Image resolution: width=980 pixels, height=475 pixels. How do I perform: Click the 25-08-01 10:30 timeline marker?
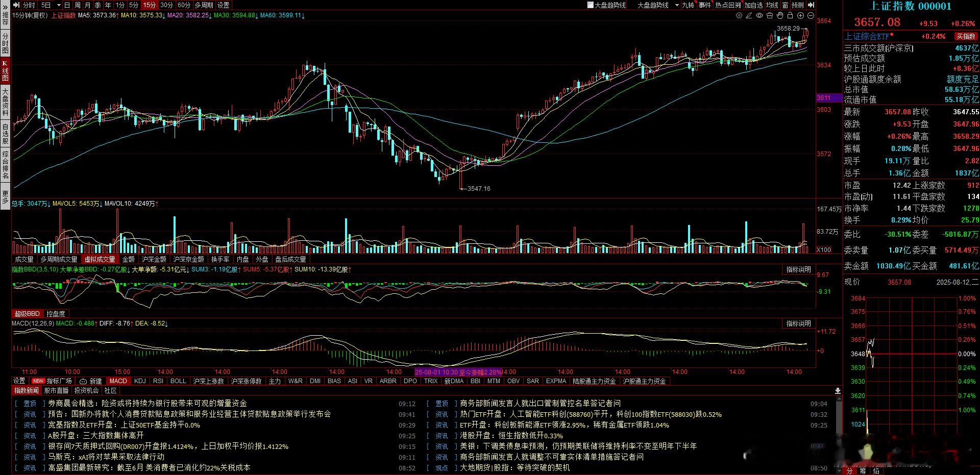click(x=458, y=372)
